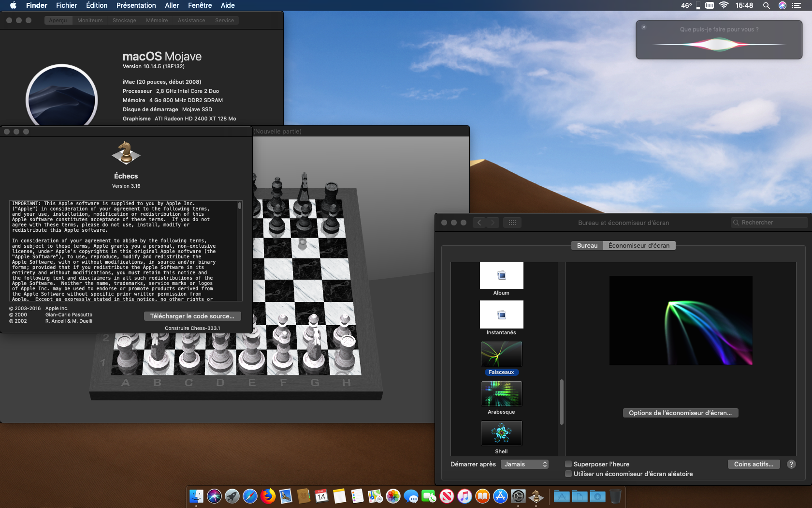This screenshot has height=508, width=812.
Task: Switch to Moniteurs tab in About This Mac
Action: pos(90,20)
